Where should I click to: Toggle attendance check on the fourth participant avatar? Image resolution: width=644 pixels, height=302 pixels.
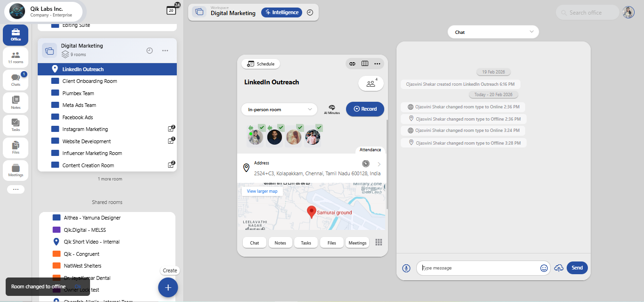pos(319,127)
